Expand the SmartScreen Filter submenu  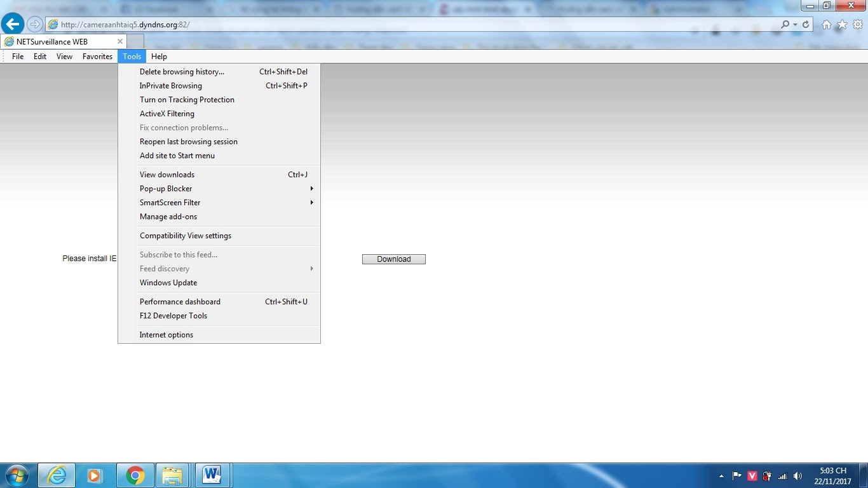pyautogui.click(x=219, y=203)
